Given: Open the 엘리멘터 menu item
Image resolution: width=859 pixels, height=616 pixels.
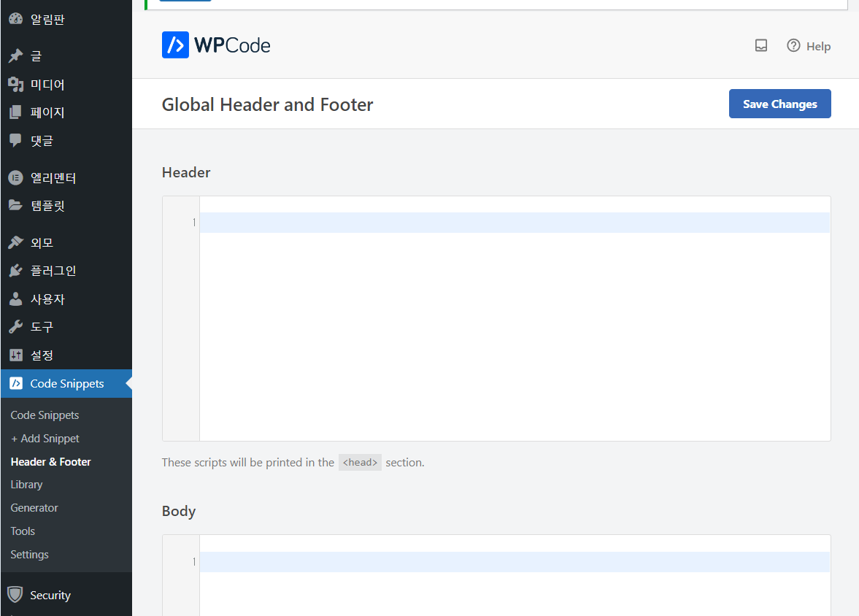Looking at the screenshot, I should 66,177.
